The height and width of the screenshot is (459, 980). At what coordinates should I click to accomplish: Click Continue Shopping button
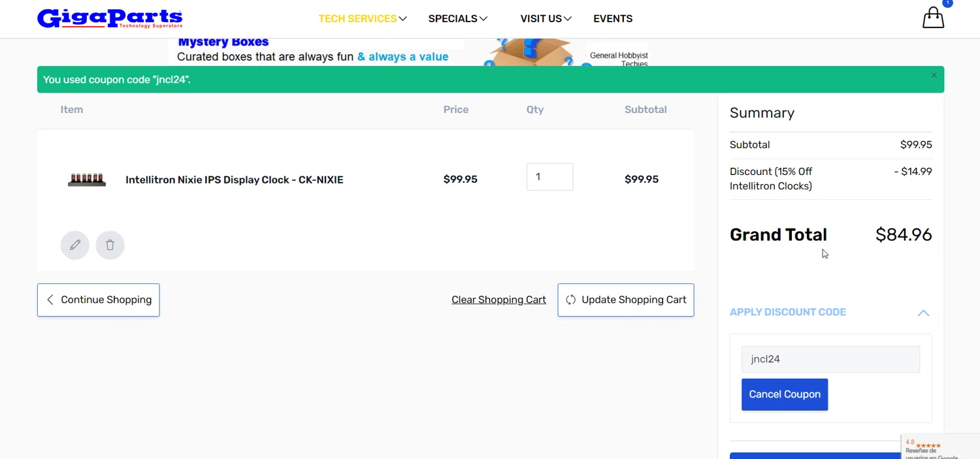pyautogui.click(x=99, y=300)
